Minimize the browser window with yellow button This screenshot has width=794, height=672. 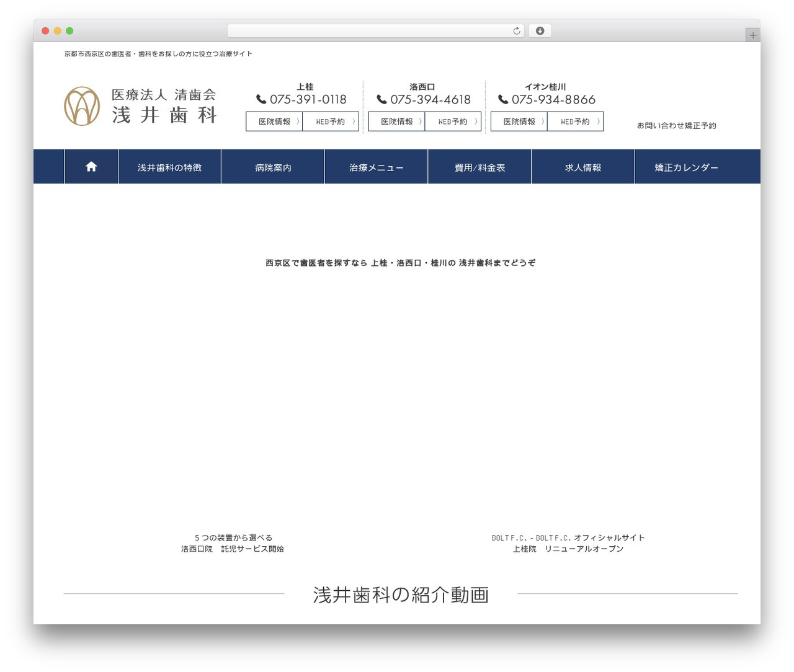point(58,31)
